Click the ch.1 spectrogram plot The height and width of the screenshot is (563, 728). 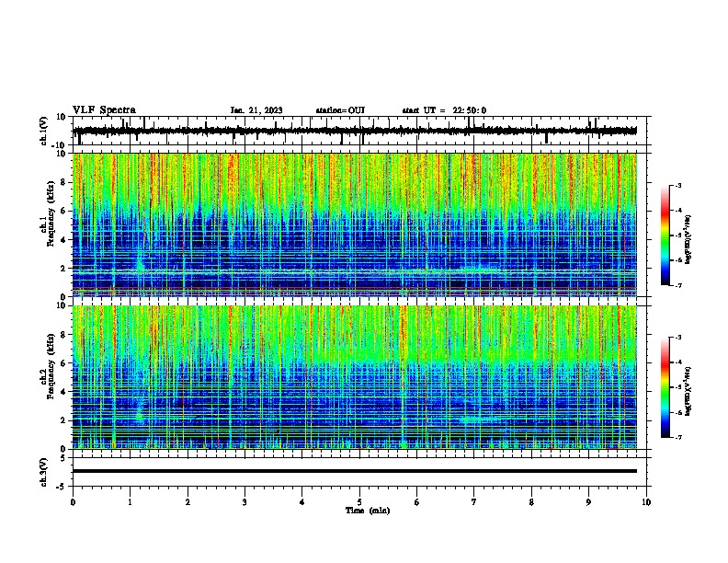pos(355,224)
